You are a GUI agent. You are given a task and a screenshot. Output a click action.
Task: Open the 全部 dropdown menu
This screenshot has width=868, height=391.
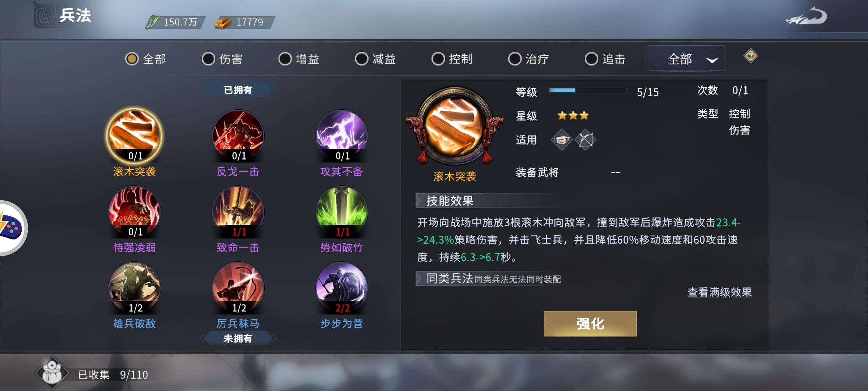(686, 59)
